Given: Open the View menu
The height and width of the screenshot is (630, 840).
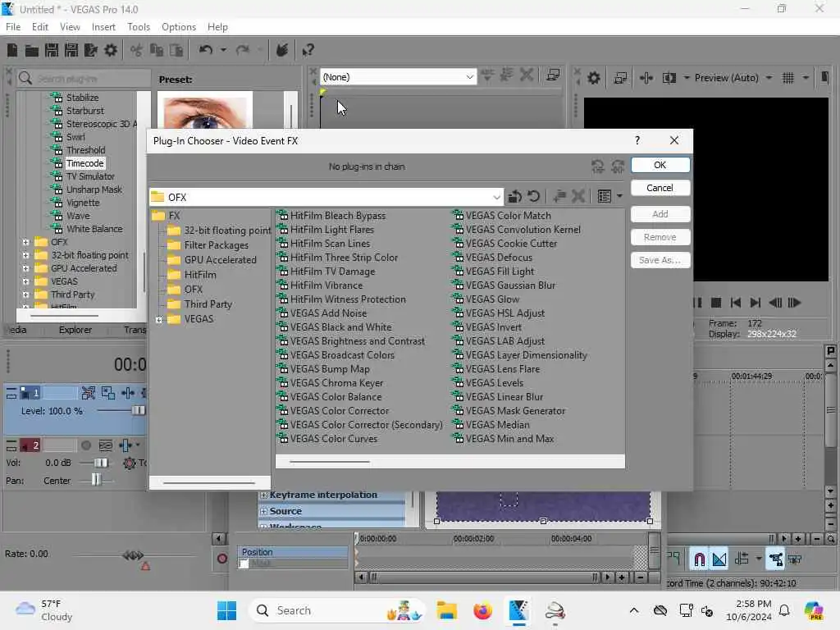Looking at the screenshot, I should tap(70, 27).
